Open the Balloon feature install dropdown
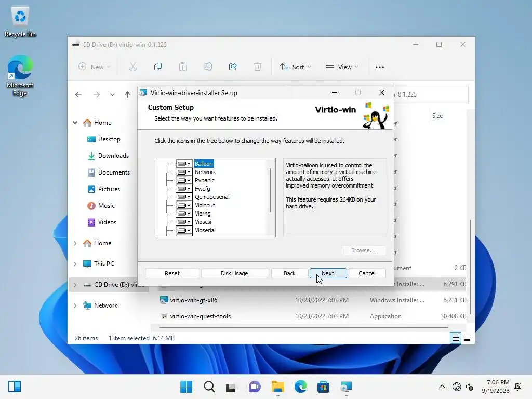The image size is (532, 399). pos(184,164)
